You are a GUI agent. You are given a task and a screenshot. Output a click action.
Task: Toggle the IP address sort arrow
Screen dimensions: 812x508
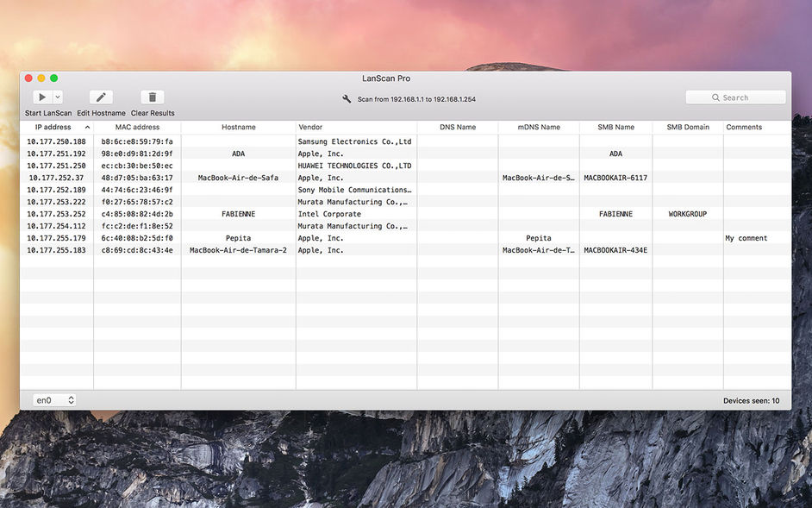87,127
